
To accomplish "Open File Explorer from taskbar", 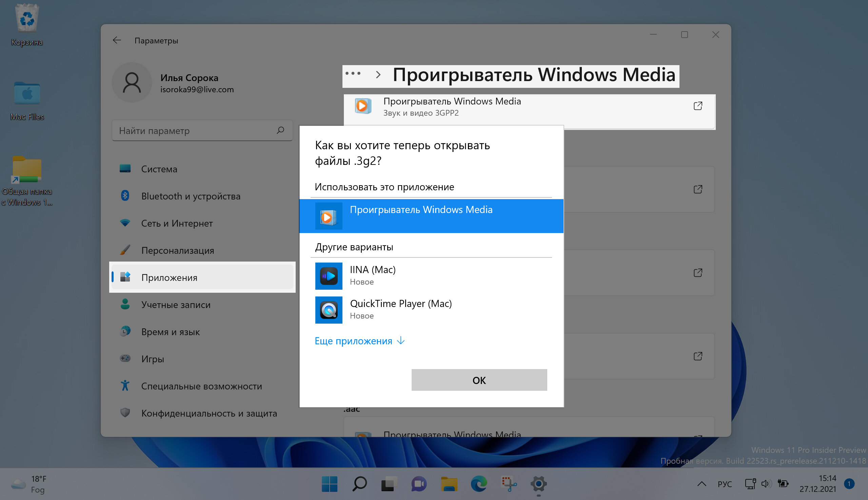I will 449,484.
